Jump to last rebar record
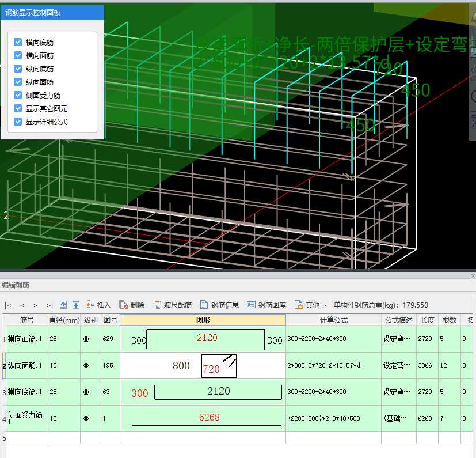This screenshot has height=458, width=476. click(49, 305)
